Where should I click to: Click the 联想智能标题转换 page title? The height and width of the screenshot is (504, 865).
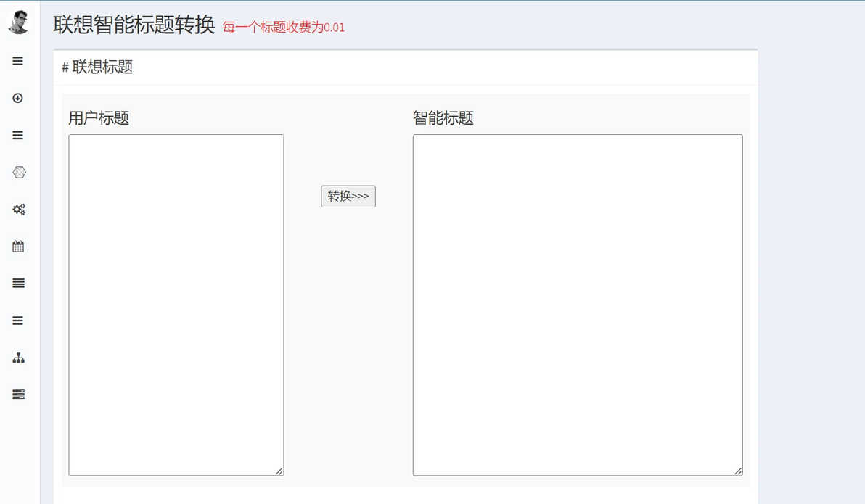click(x=134, y=25)
